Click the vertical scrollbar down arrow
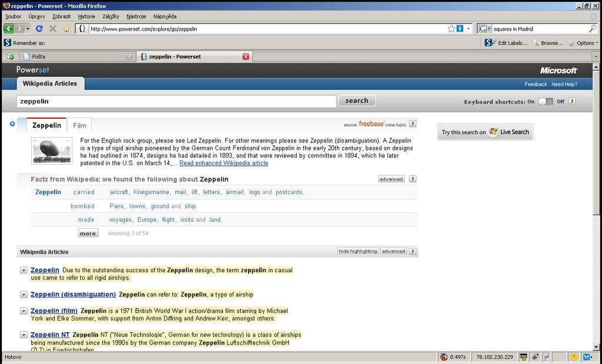The height and width of the screenshot is (364, 602). click(x=596, y=347)
